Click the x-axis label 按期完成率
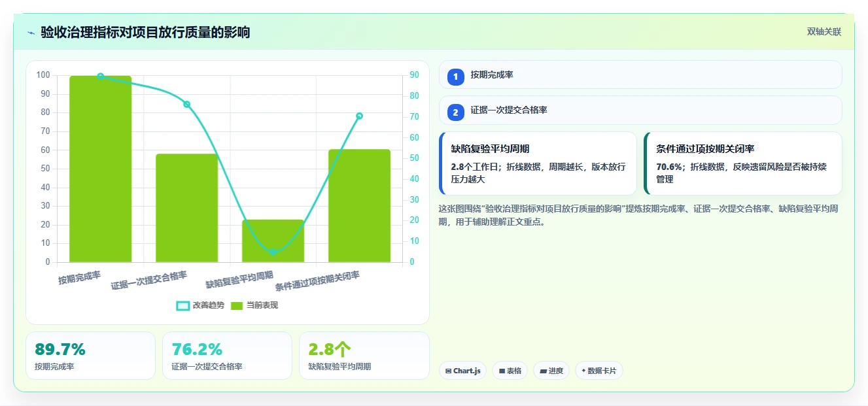Viewport: 868px width, 406px height. pos(80,279)
